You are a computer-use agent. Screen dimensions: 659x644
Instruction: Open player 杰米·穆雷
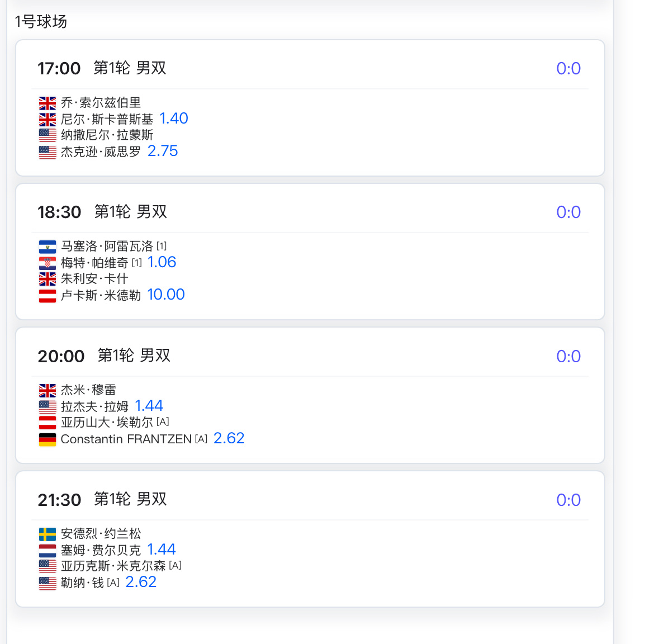click(x=88, y=390)
